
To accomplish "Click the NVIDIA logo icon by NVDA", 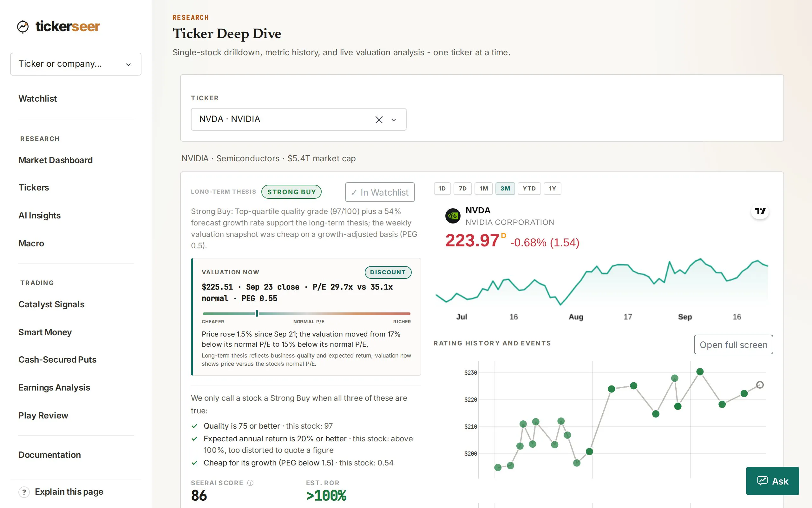I will pos(453,216).
